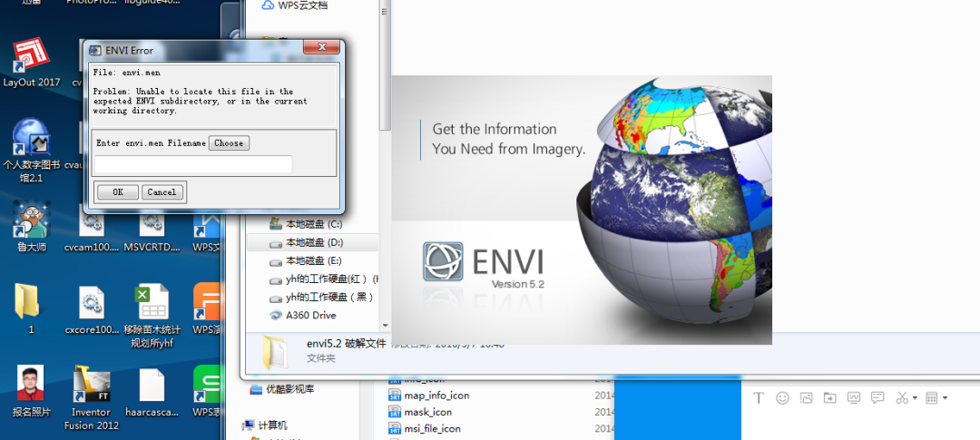The width and height of the screenshot is (980, 440).
Task: Expand the scissors screenshot dropdown arrow
Action: click(915, 398)
